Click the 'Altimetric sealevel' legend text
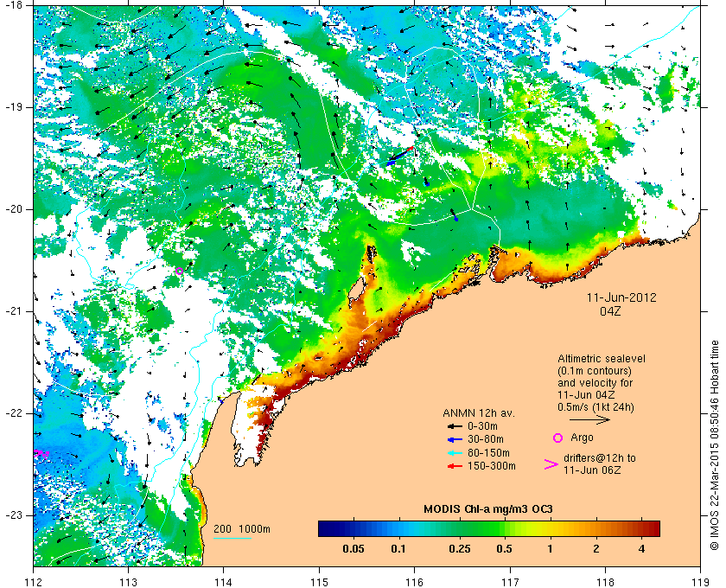 pyautogui.click(x=602, y=359)
